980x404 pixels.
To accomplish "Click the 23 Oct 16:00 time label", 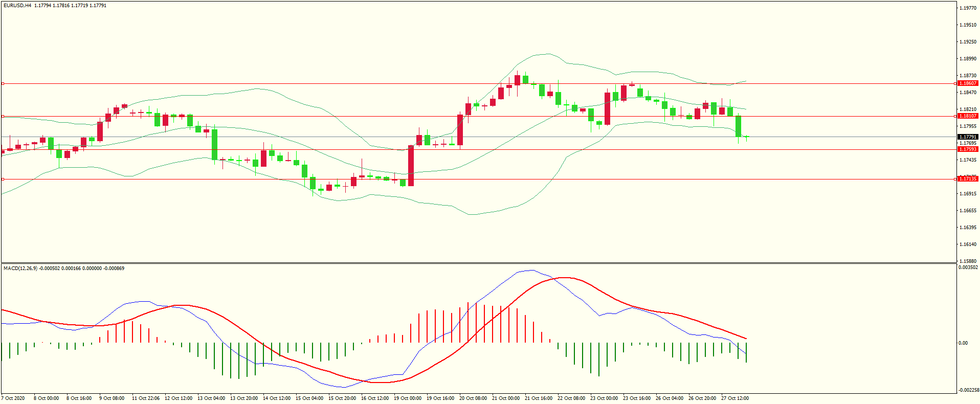I will [637, 398].
